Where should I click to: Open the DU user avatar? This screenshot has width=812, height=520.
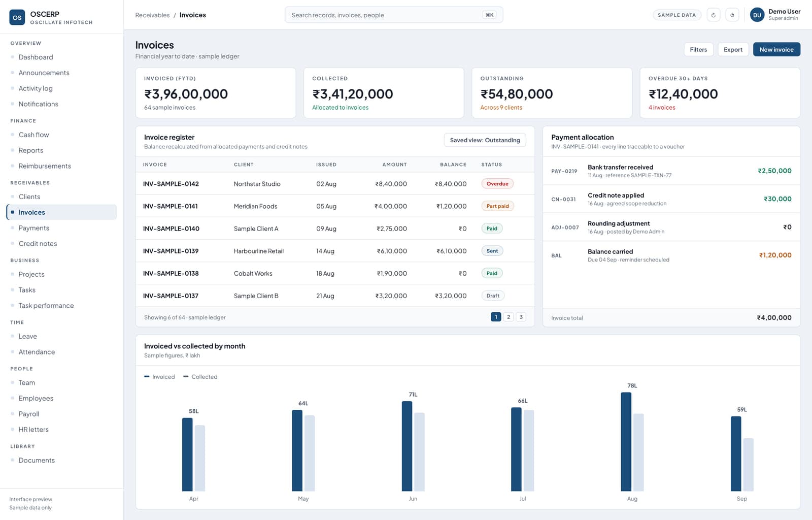tap(757, 15)
